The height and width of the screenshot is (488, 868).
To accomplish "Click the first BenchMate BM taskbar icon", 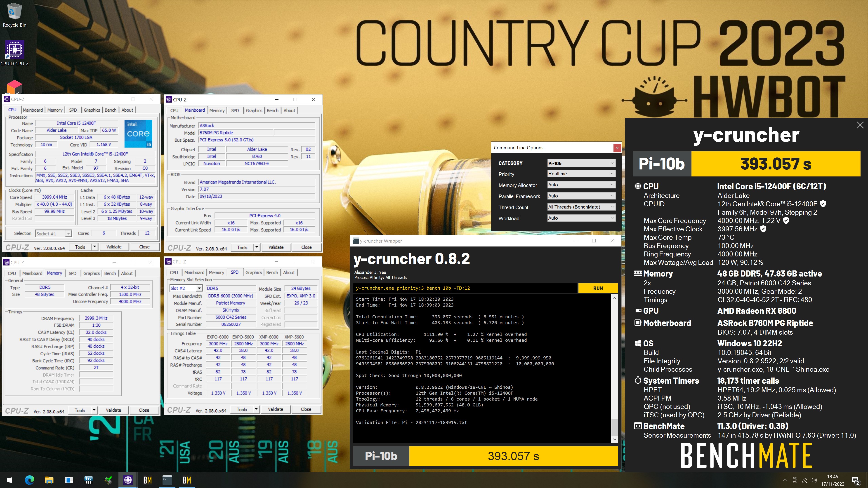I will [x=148, y=480].
